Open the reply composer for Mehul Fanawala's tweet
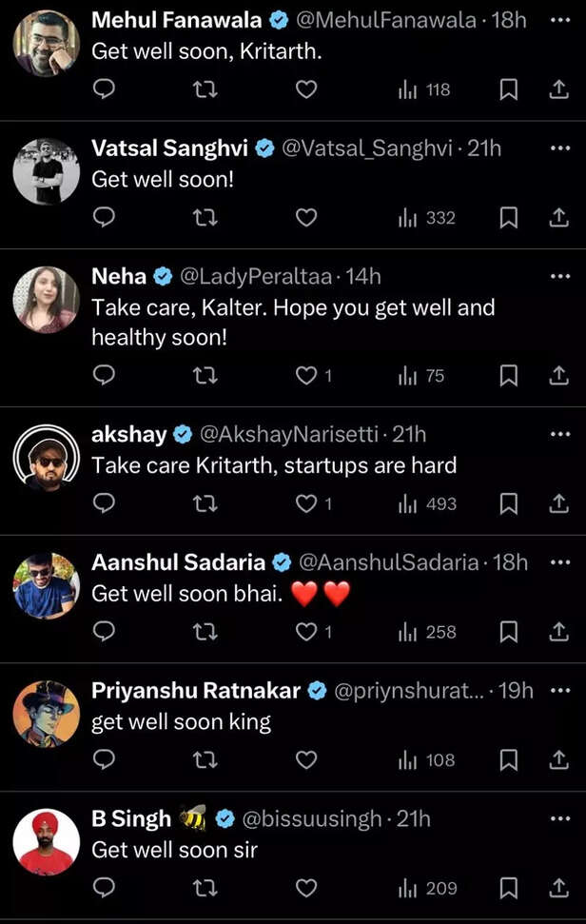This screenshot has height=924, width=586. point(104,89)
